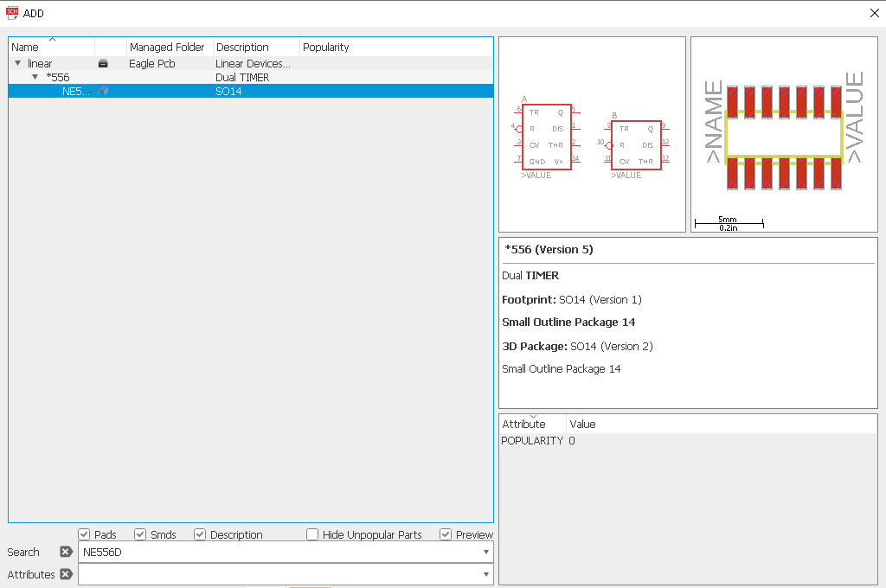
Task: Click the SO14 footprint preview
Action: 784,134
